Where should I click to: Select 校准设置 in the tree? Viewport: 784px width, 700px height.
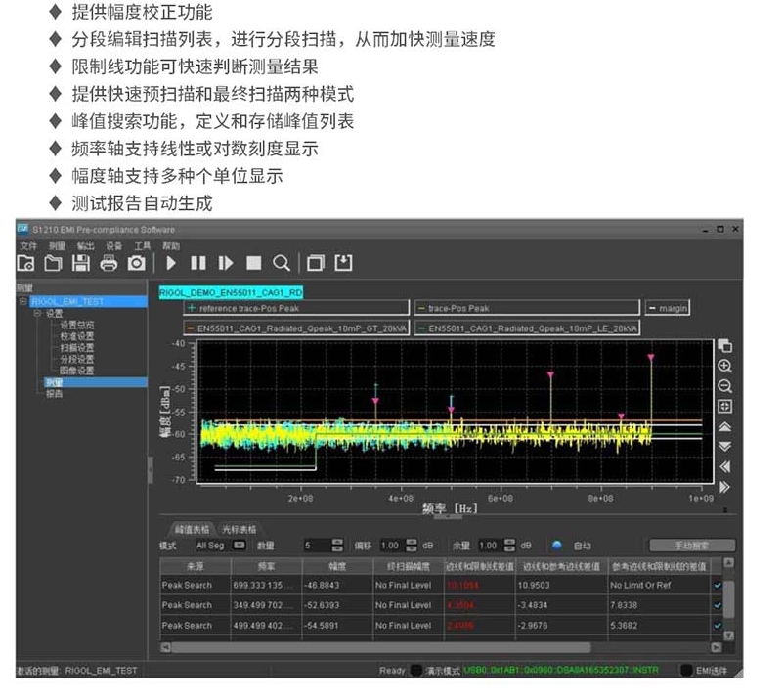77,336
